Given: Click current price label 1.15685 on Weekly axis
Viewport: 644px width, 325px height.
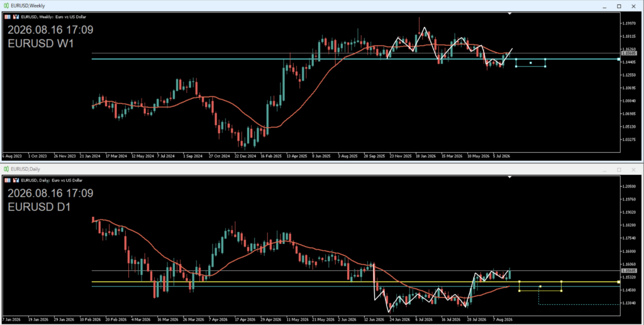Looking at the screenshot, I should [x=629, y=53].
